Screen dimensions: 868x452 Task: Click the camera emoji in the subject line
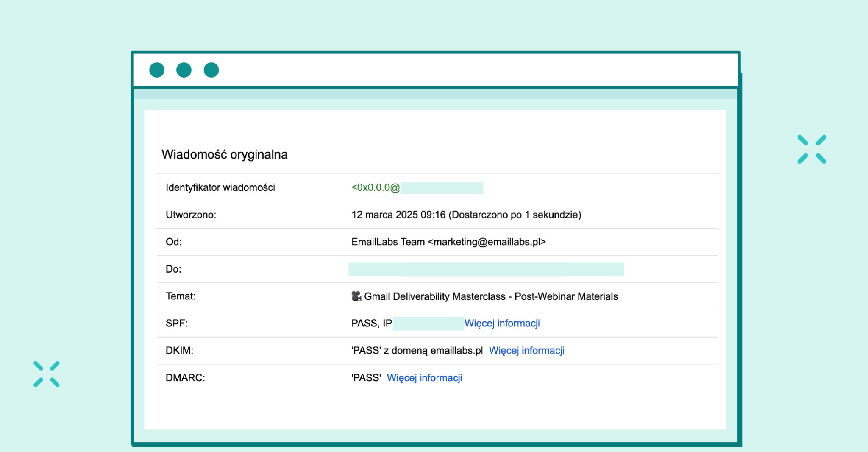pyautogui.click(x=356, y=296)
